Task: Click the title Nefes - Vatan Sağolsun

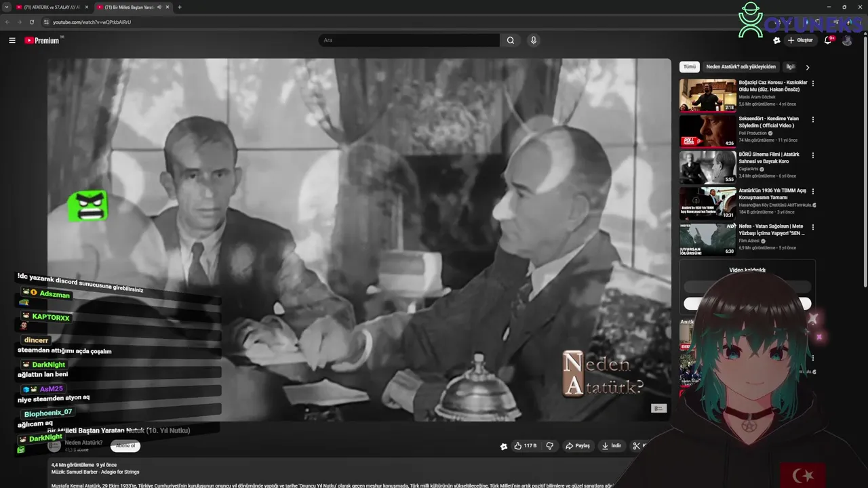Action: tap(772, 230)
